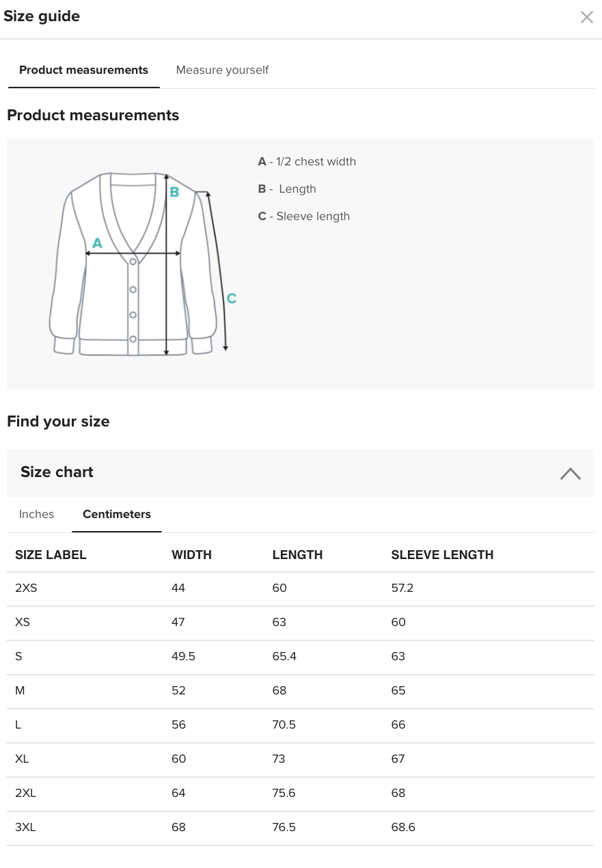
Task: Click the teal A chest width marker
Action: [x=97, y=243]
